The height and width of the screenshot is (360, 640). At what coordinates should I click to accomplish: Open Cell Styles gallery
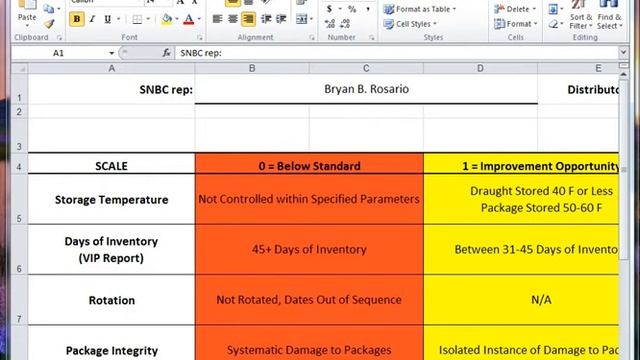pos(410,24)
